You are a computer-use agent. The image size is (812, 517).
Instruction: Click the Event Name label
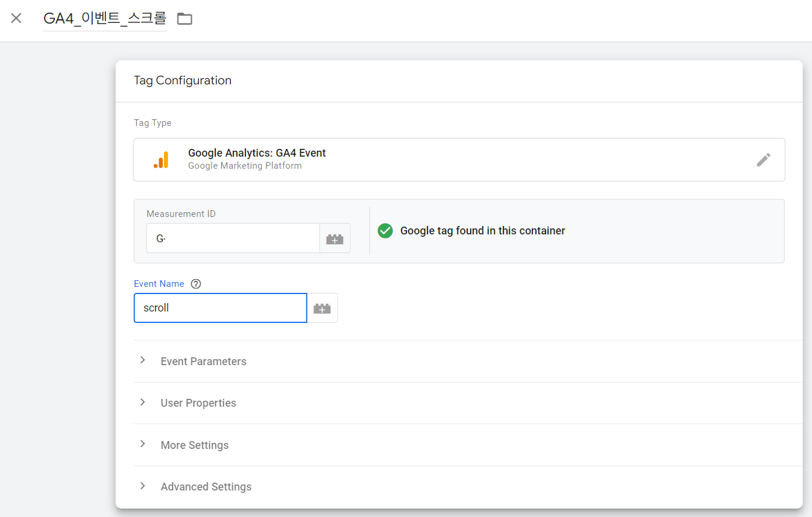[x=159, y=284]
